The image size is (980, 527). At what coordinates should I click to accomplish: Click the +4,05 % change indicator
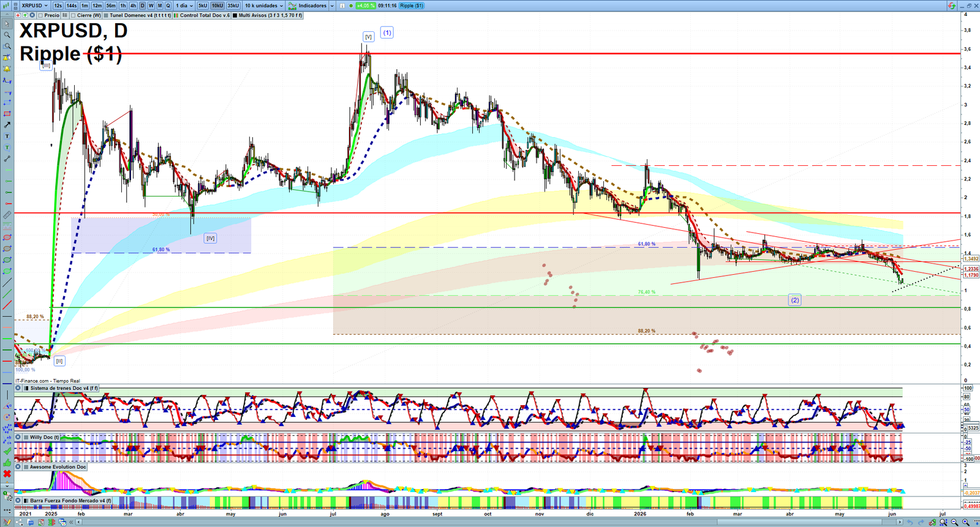[x=366, y=6]
